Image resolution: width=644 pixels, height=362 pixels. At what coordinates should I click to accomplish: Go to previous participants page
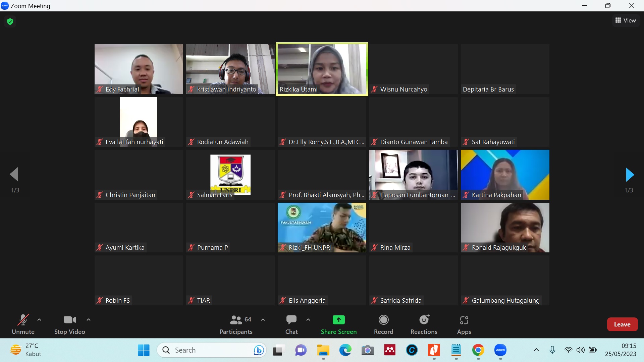coord(14,175)
